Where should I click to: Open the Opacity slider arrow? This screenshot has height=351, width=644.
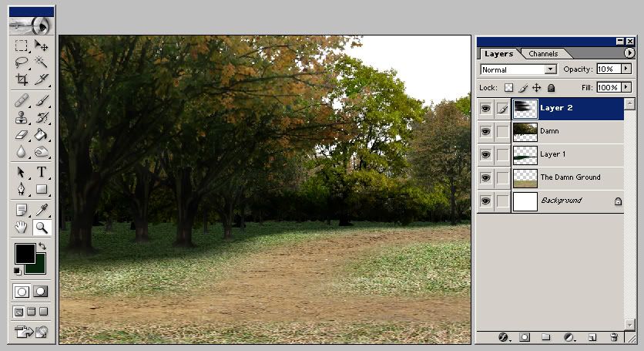pos(626,69)
